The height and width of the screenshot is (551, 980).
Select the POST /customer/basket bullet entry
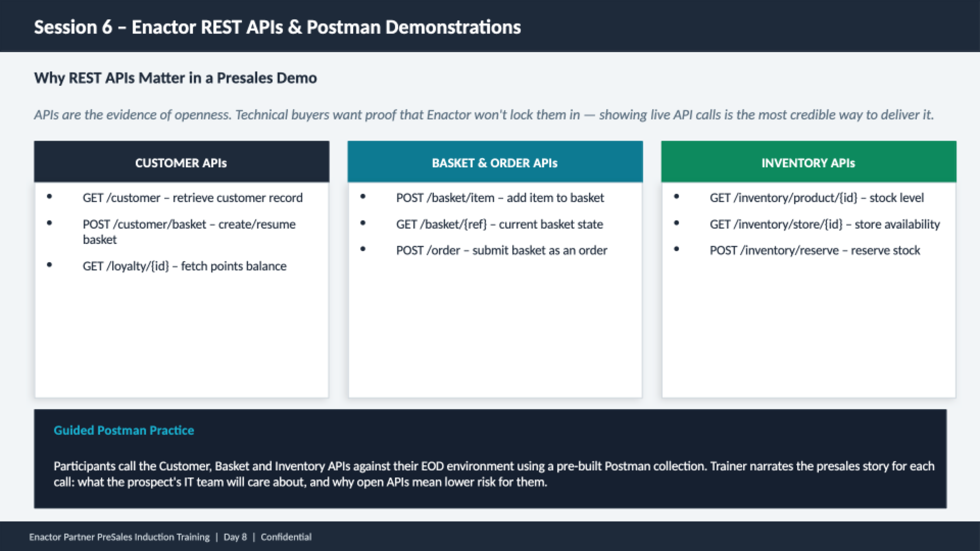[x=189, y=232]
